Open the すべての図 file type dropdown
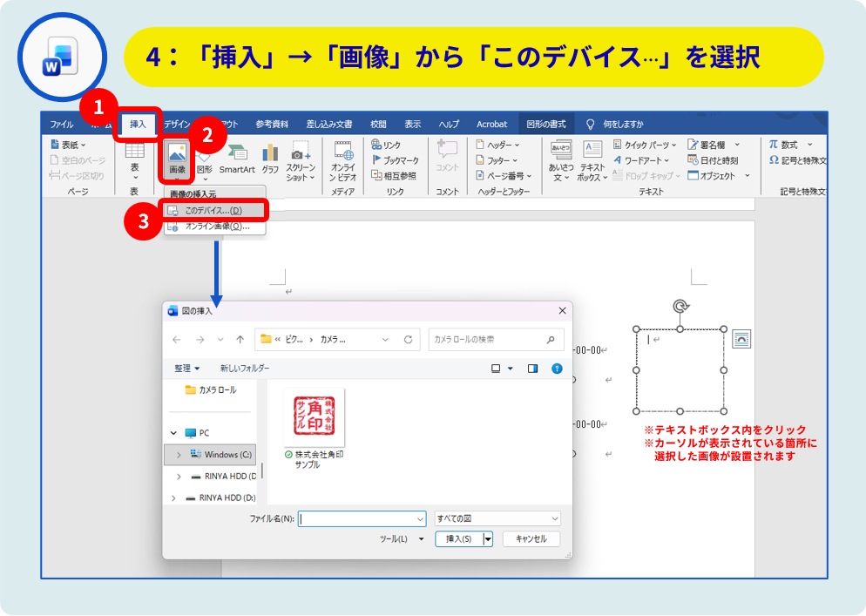866x616 pixels. (x=497, y=518)
